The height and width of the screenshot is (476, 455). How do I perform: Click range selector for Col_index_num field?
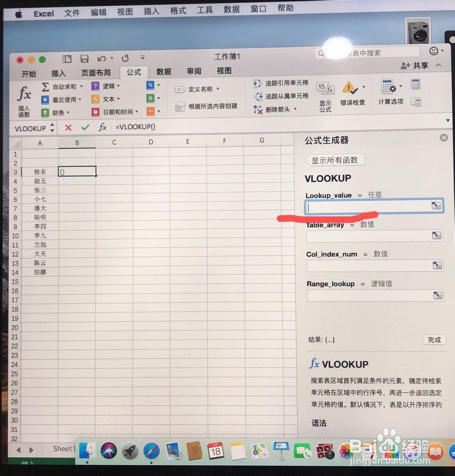pyautogui.click(x=437, y=265)
